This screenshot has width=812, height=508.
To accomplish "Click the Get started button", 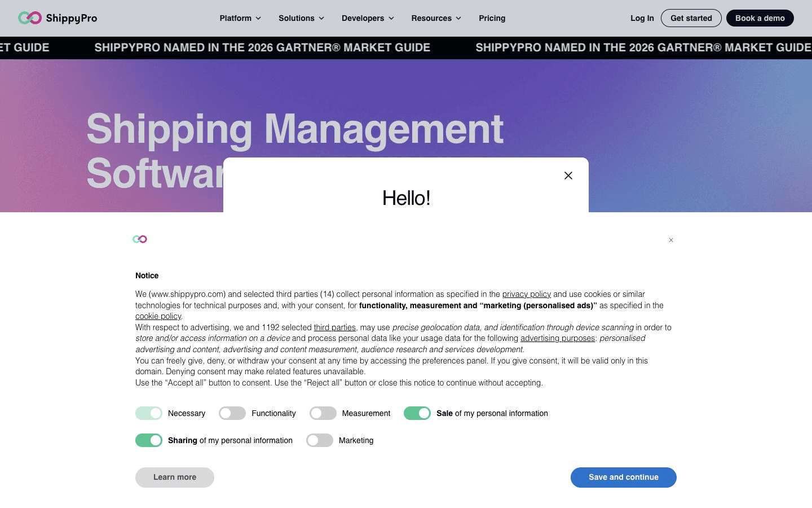I will [x=691, y=18].
